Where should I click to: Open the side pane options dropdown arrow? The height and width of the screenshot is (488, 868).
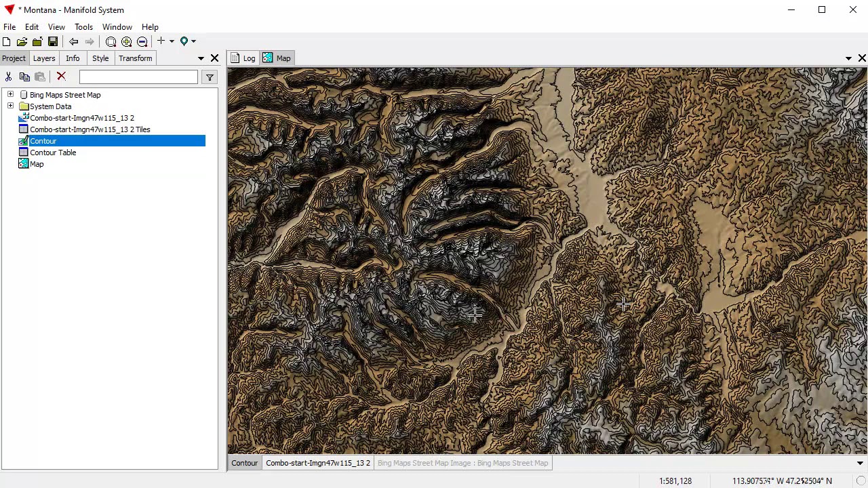tap(201, 58)
